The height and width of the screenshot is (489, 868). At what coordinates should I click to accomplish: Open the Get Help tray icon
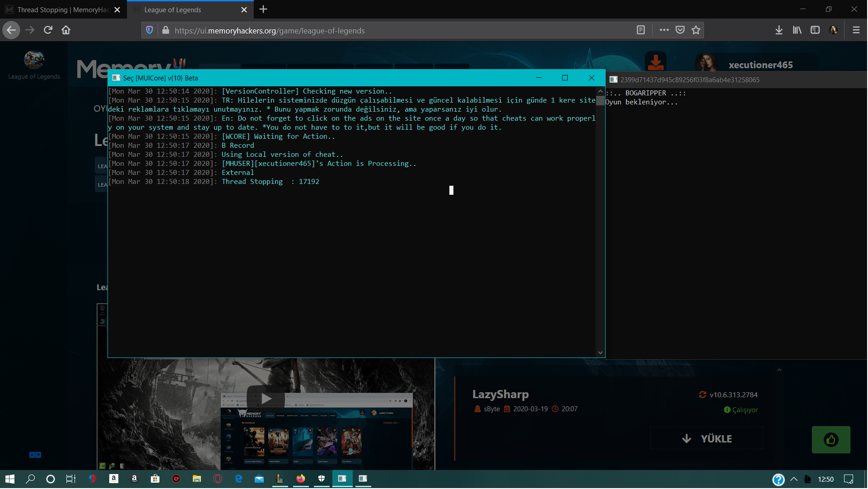click(x=779, y=480)
